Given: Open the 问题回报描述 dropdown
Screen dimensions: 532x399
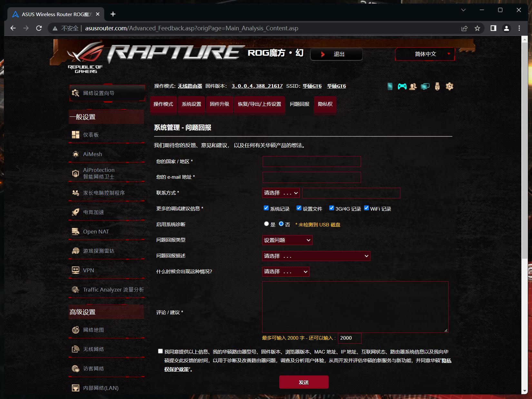Looking at the screenshot, I should tap(316, 256).
